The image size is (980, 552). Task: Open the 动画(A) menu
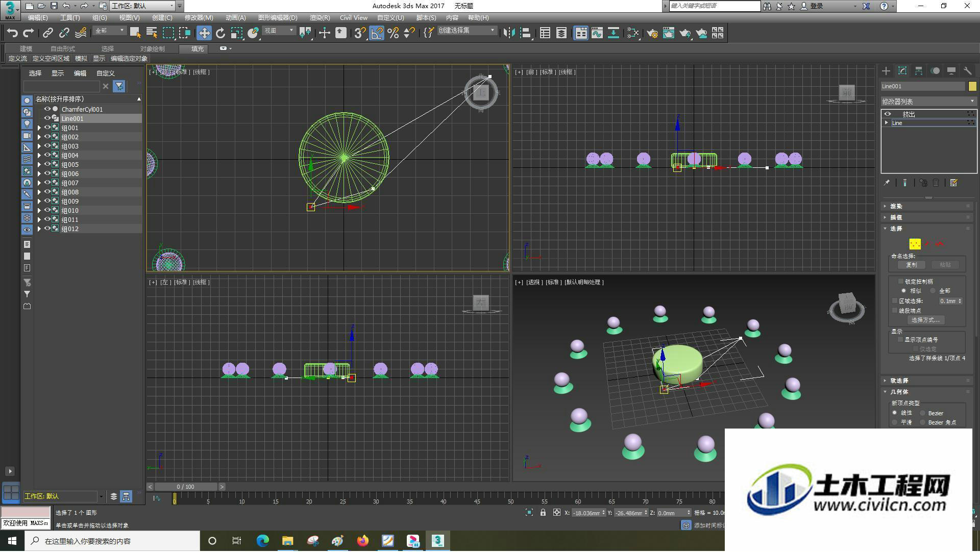(235, 18)
